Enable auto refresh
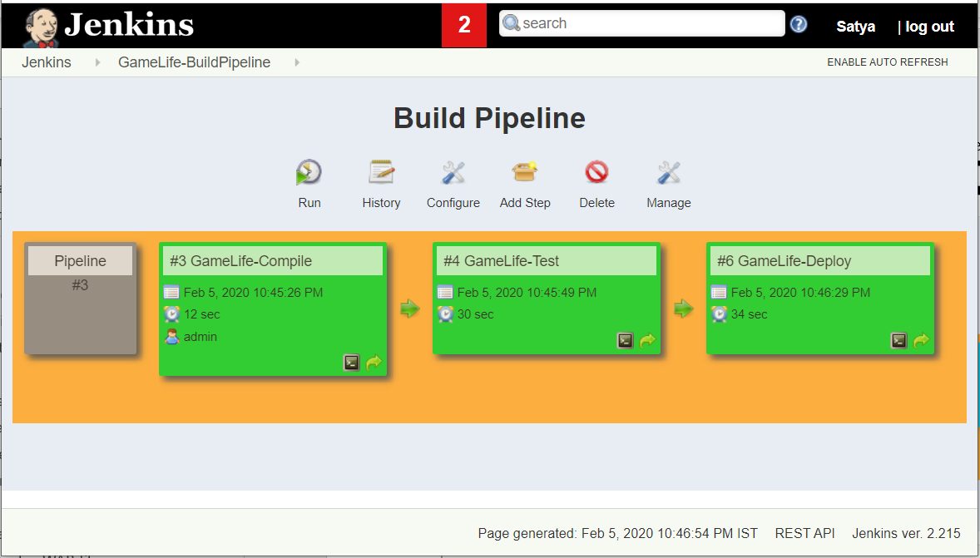This screenshot has height=558, width=980. [887, 62]
